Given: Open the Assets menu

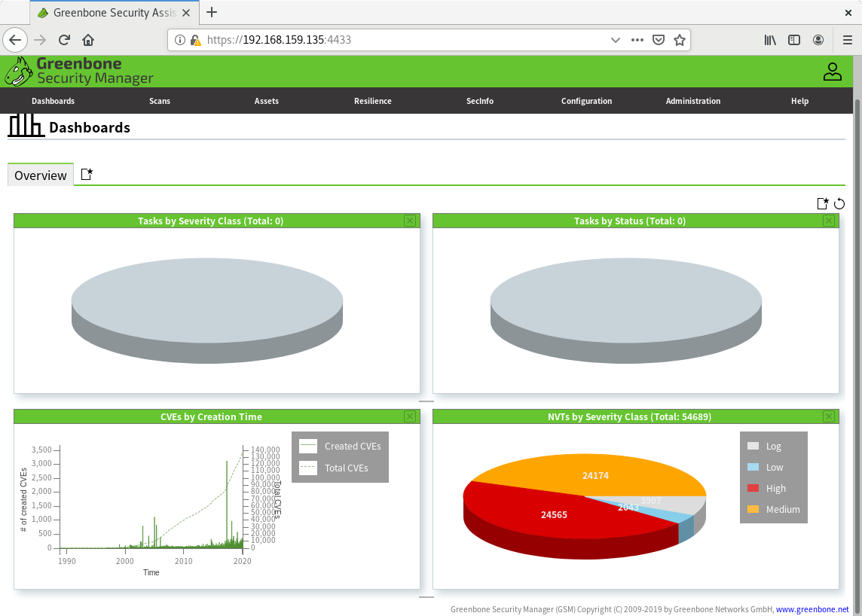Looking at the screenshot, I should pyautogui.click(x=267, y=101).
